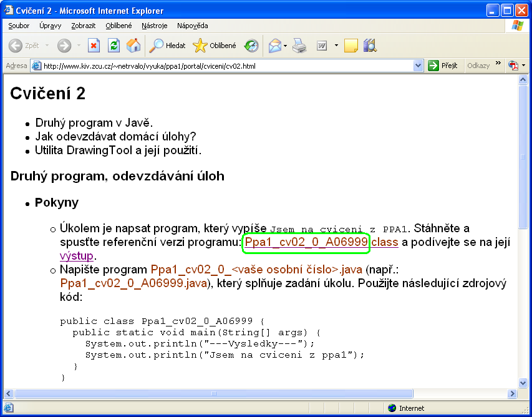
Task: Click the example filename 'Ppa1_cv02_0_A06999.java'
Action: tap(133, 283)
